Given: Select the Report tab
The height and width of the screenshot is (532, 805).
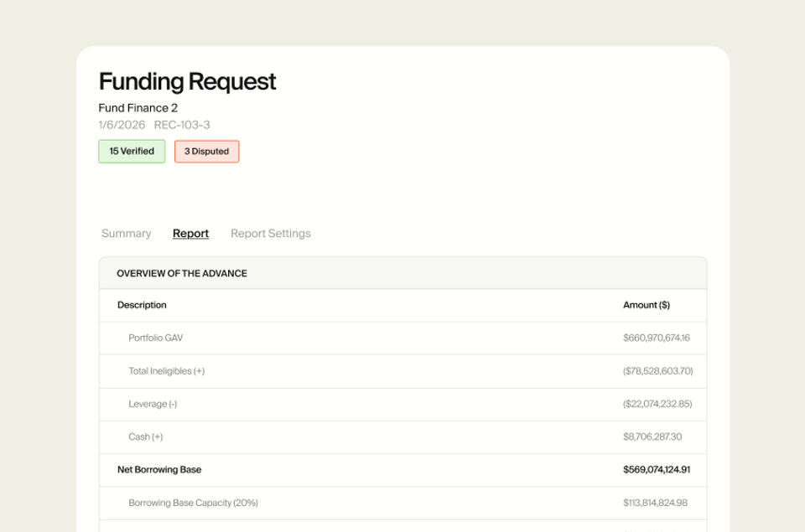Looking at the screenshot, I should click(x=190, y=234).
